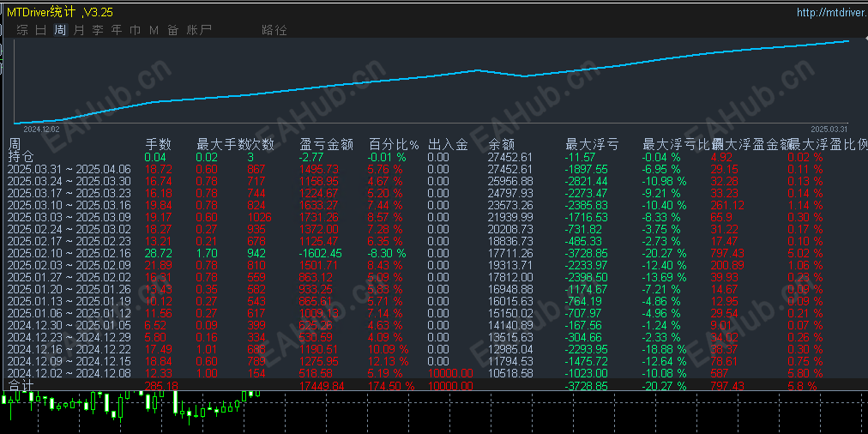Click the total percentage 174.50 %

coord(391,386)
